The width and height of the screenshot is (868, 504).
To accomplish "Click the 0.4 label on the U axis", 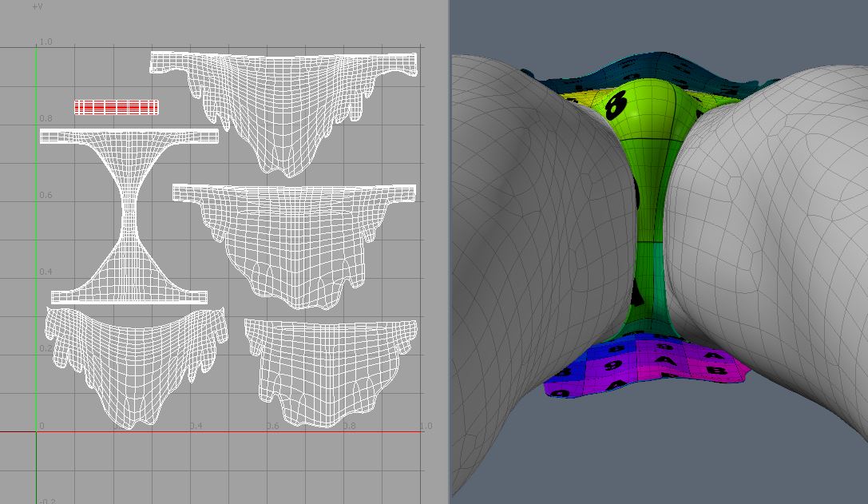I will [196, 426].
